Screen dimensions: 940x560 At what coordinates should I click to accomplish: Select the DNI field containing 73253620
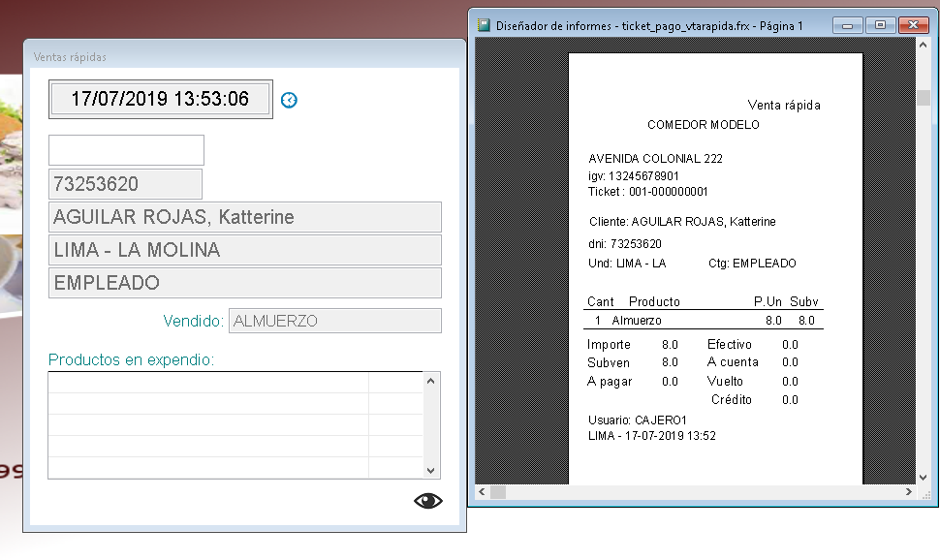(125, 184)
